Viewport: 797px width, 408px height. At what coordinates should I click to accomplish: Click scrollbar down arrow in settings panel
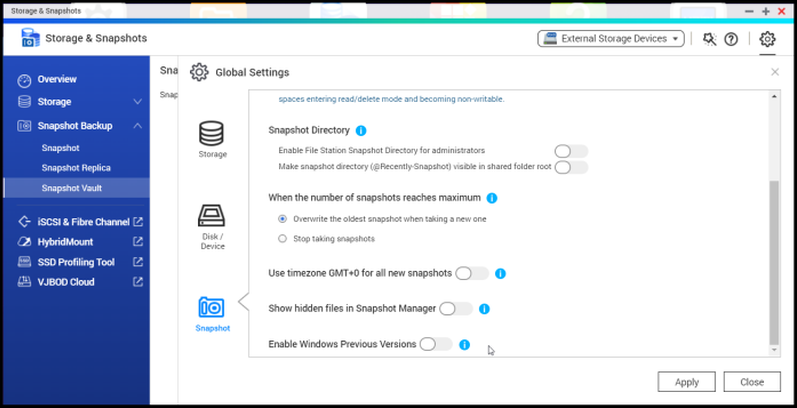[774, 350]
